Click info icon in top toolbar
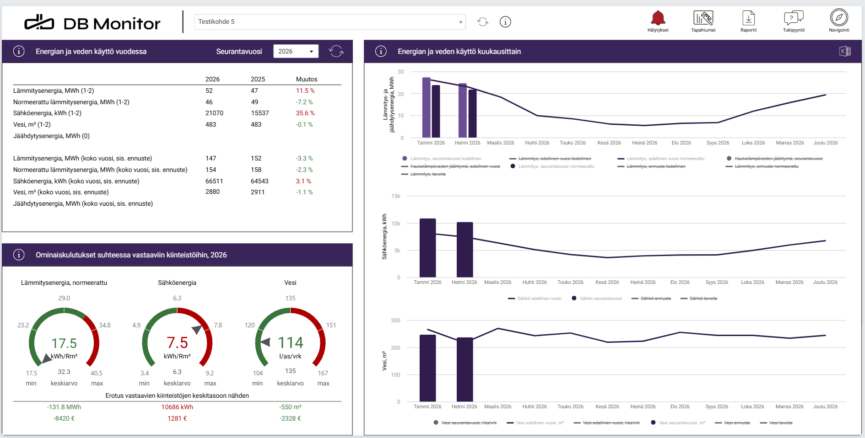The height and width of the screenshot is (438, 865). pyautogui.click(x=505, y=21)
